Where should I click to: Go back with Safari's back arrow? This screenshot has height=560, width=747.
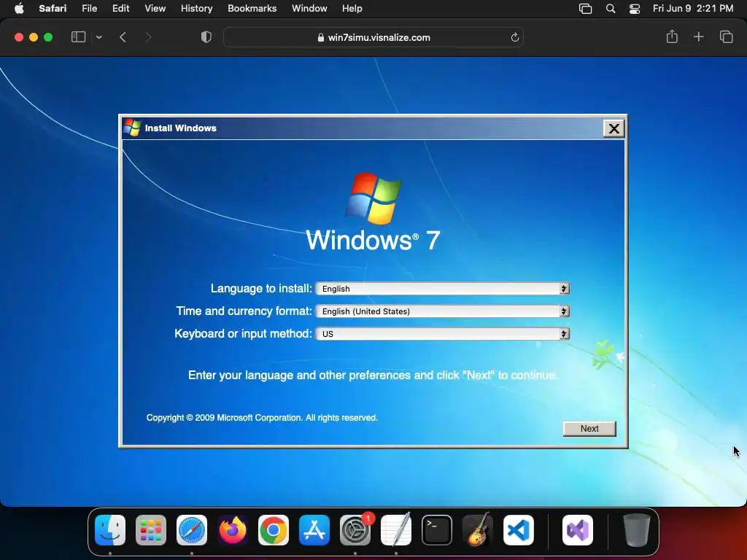coord(123,37)
